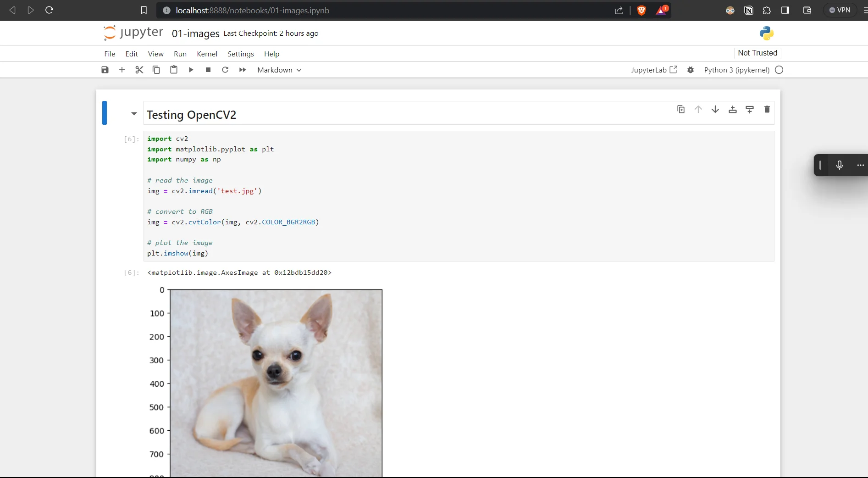Run the current cell
The height and width of the screenshot is (478, 868).
pyautogui.click(x=191, y=70)
